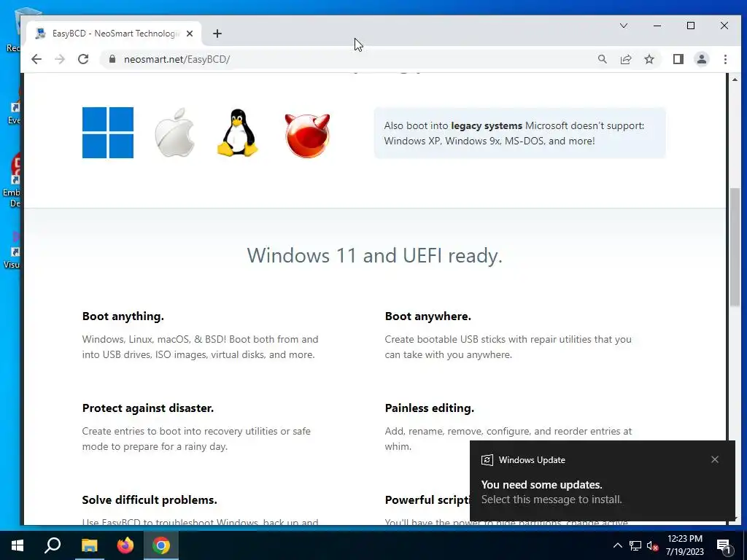Show hidden system tray icons
This screenshot has height=560, width=747.
pyautogui.click(x=617, y=545)
